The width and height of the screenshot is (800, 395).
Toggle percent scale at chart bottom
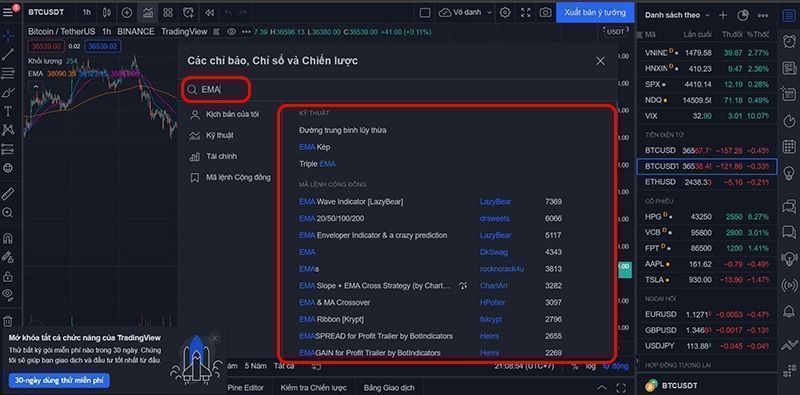575,366
